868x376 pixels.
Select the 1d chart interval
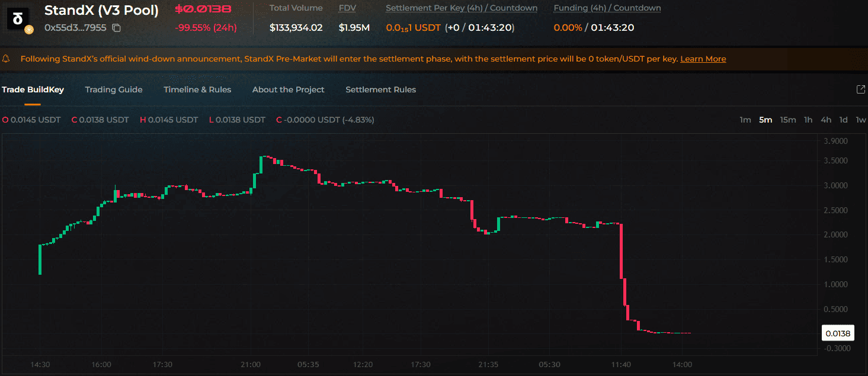[844, 120]
